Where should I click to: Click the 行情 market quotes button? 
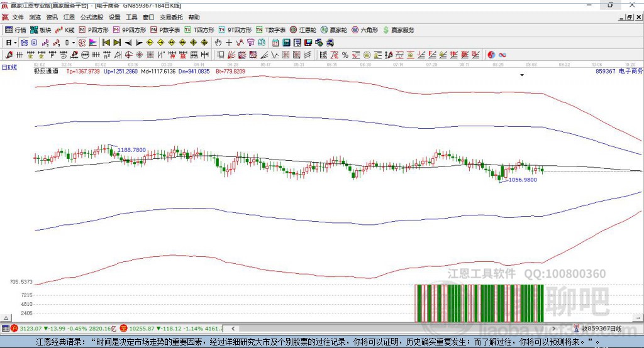(x=16, y=30)
